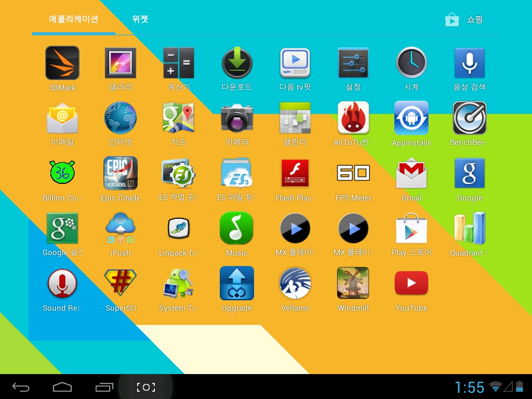Select the 애플리케이션 applications tab
Viewport: 532px width, 399px height.
[74, 19]
